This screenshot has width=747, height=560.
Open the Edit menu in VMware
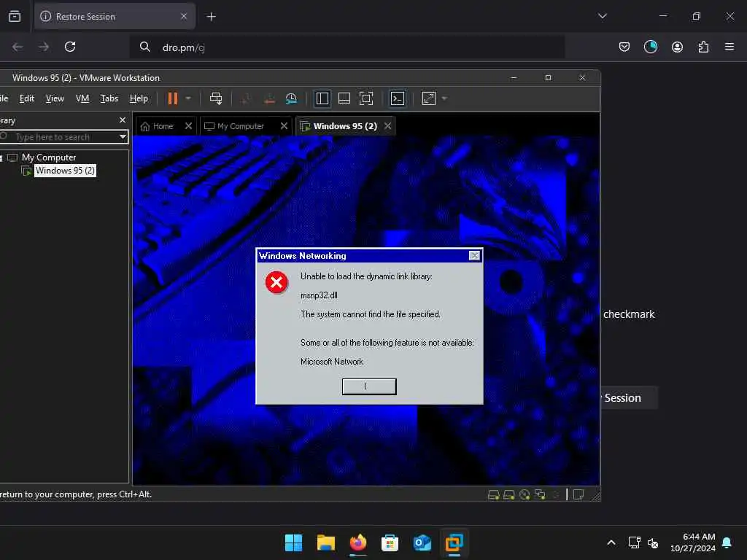pos(27,98)
